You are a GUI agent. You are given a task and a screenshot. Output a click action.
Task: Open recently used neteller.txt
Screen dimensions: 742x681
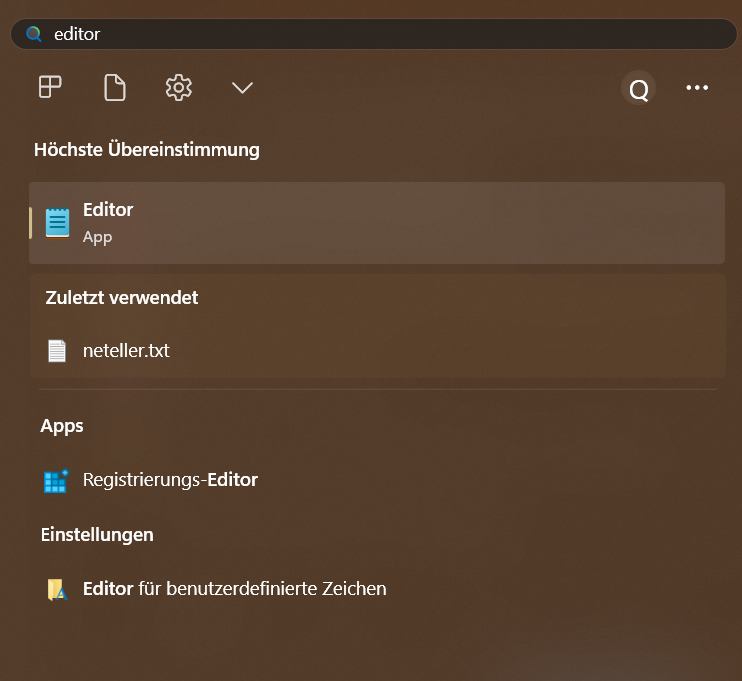click(378, 351)
